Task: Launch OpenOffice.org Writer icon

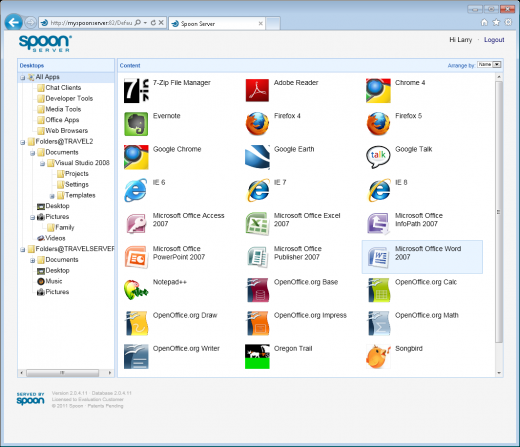Action: [x=136, y=356]
